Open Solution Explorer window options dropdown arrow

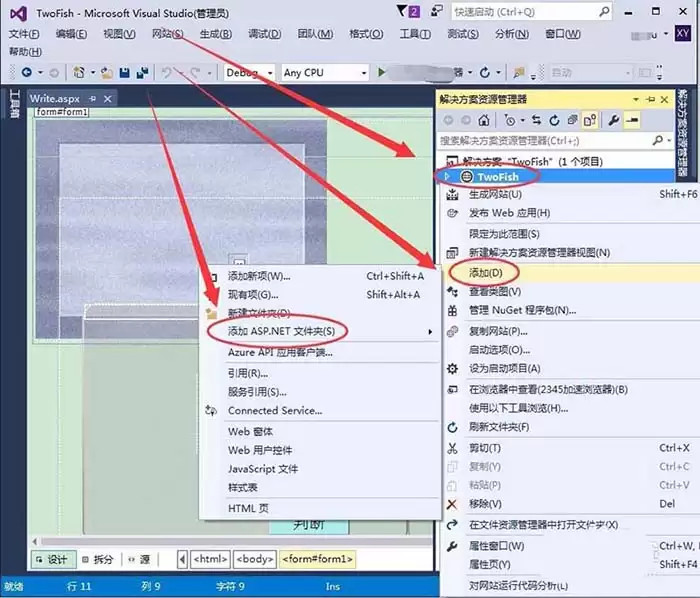click(636, 100)
